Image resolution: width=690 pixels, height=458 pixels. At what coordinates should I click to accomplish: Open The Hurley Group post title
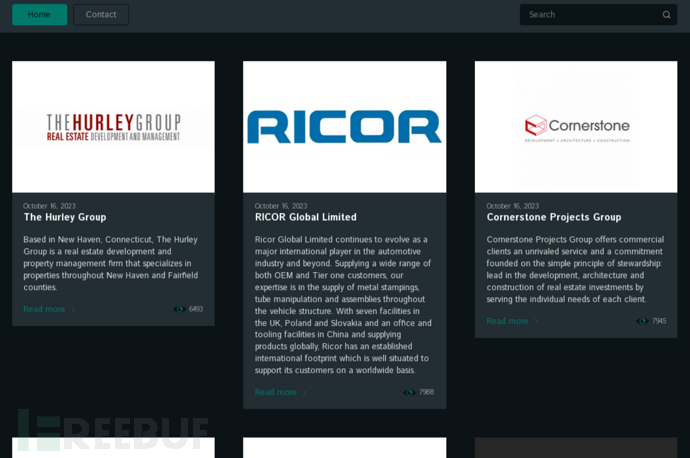[x=65, y=217]
